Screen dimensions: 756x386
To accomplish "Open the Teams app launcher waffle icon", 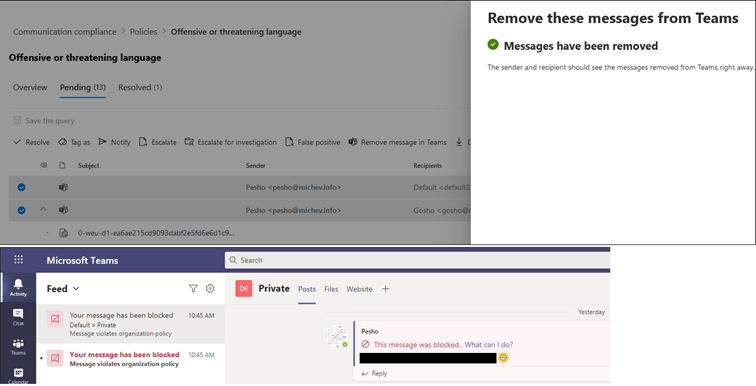I will pyautogui.click(x=18, y=260).
